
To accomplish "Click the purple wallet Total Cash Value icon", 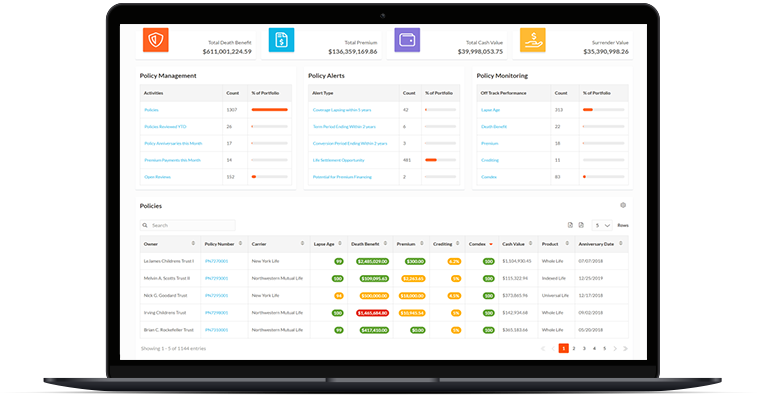I will [x=407, y=40].
